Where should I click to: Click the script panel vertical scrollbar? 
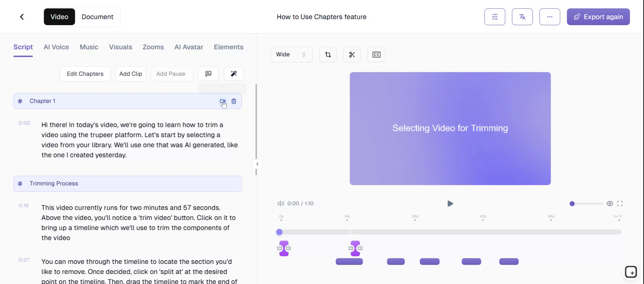256,130
